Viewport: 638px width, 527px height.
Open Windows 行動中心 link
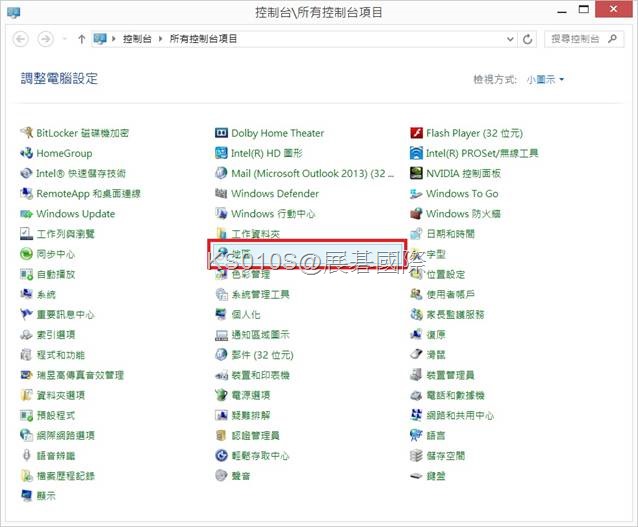point(273,214)
